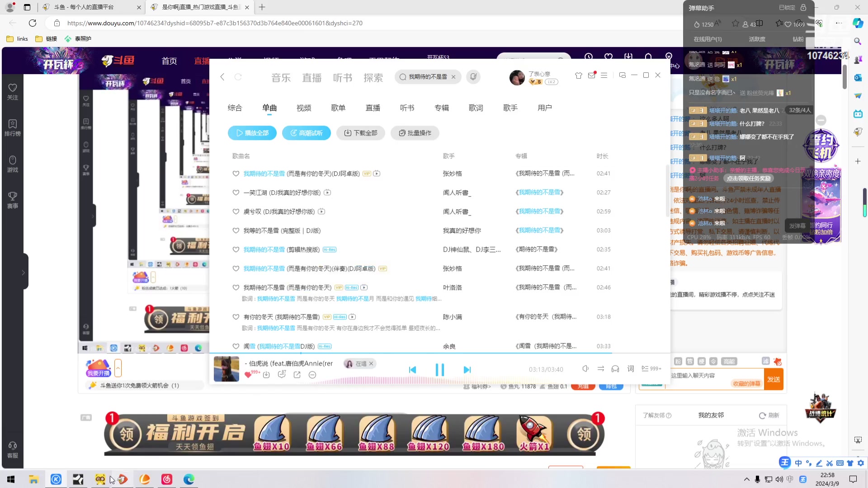
Task: Open the skin (shirt) icon
Action: coord(578,75)
